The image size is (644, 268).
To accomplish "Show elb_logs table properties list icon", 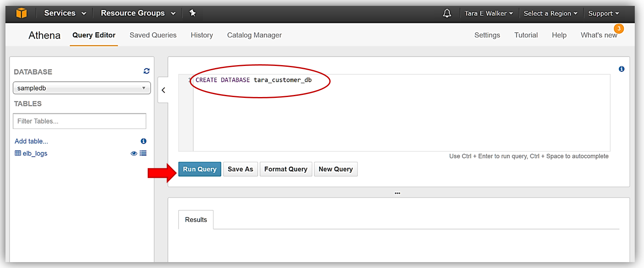I will (143, 153).
